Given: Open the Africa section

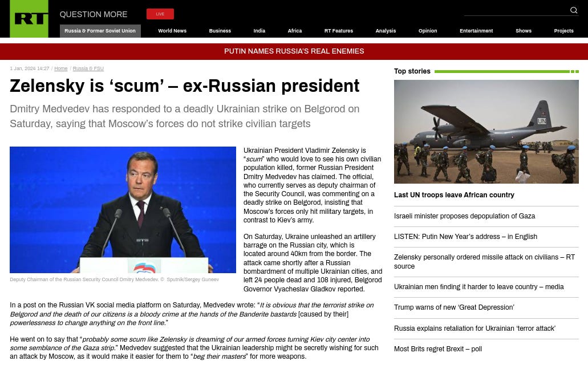Looking at the screenshot, I should tap(295, 31).
